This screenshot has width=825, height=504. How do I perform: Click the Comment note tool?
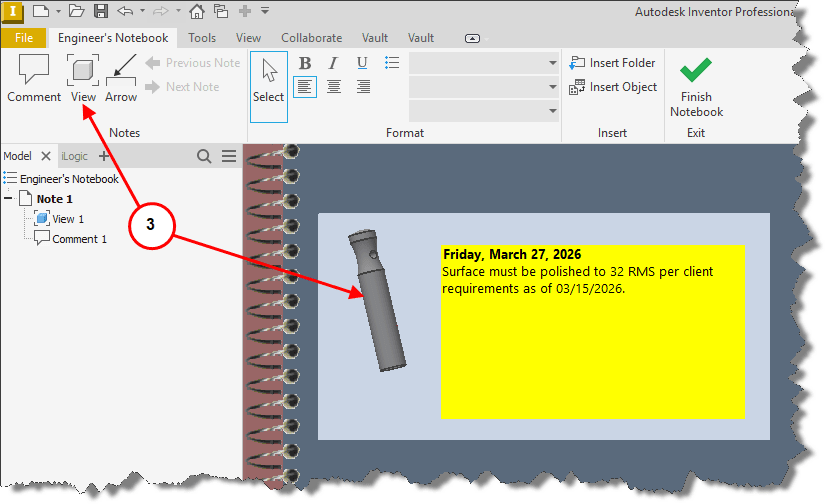coord(34,78)
